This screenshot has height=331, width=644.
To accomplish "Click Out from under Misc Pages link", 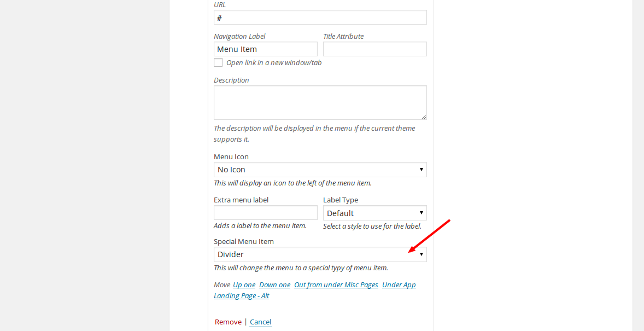I will coord(336,284).
